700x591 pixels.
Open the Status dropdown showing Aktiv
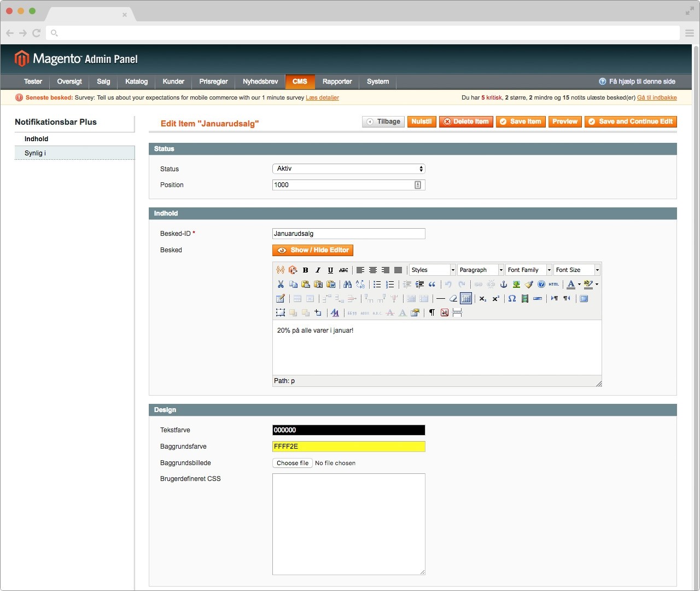[348, 169]
